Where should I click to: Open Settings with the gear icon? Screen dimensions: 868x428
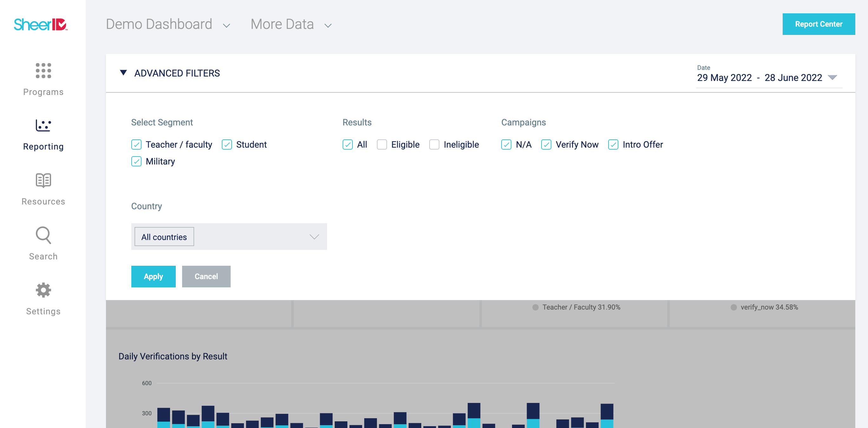pos(43,290)
